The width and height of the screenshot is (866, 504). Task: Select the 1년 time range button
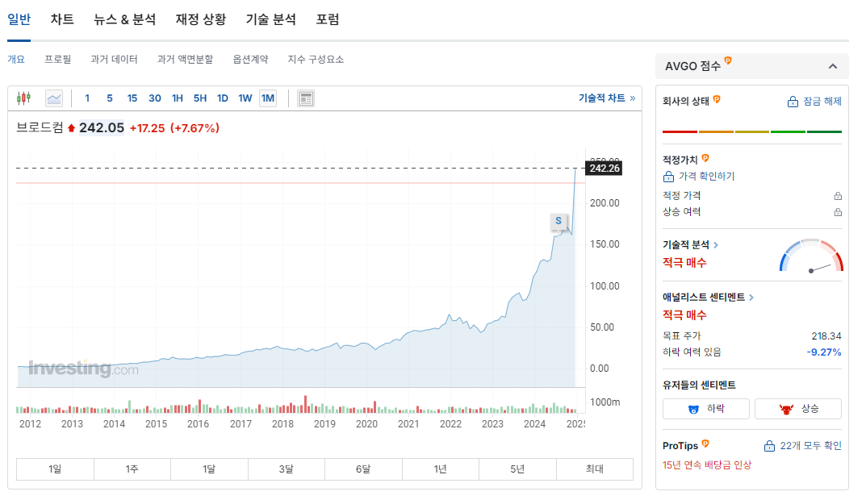click(440, 469)
